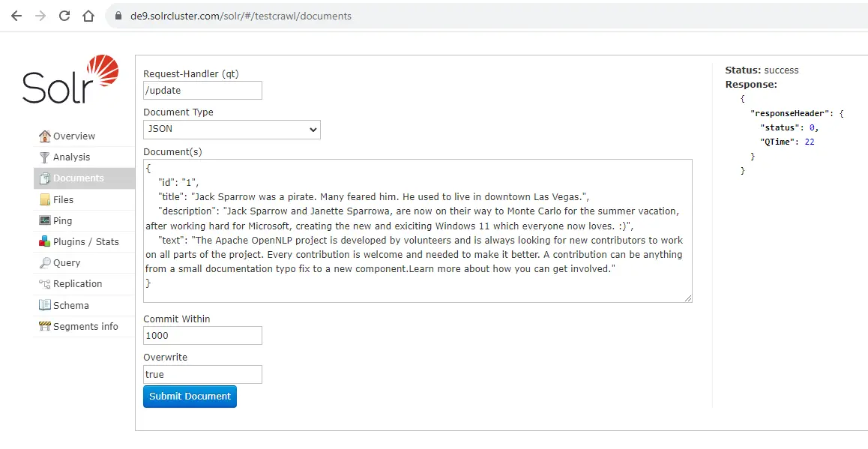
Task: Click the browser reload button
Action: click(64, 16)
